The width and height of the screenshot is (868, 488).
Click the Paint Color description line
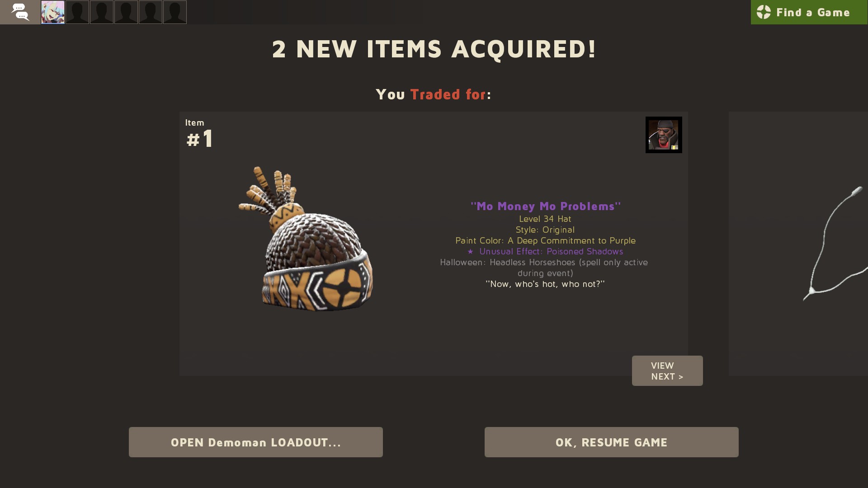(x=545, y=240)
